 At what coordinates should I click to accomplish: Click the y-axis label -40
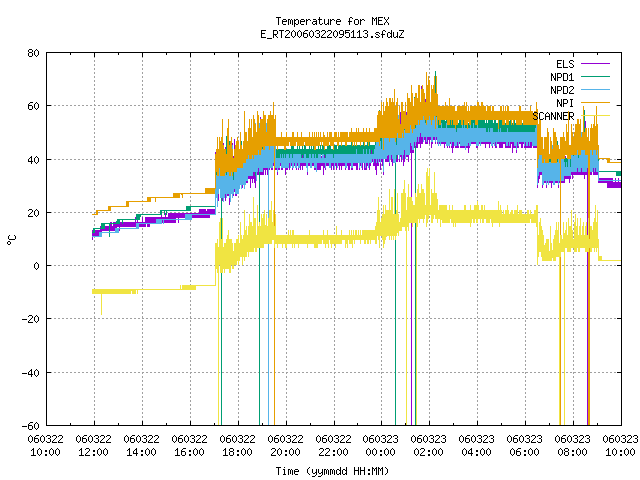31,373
